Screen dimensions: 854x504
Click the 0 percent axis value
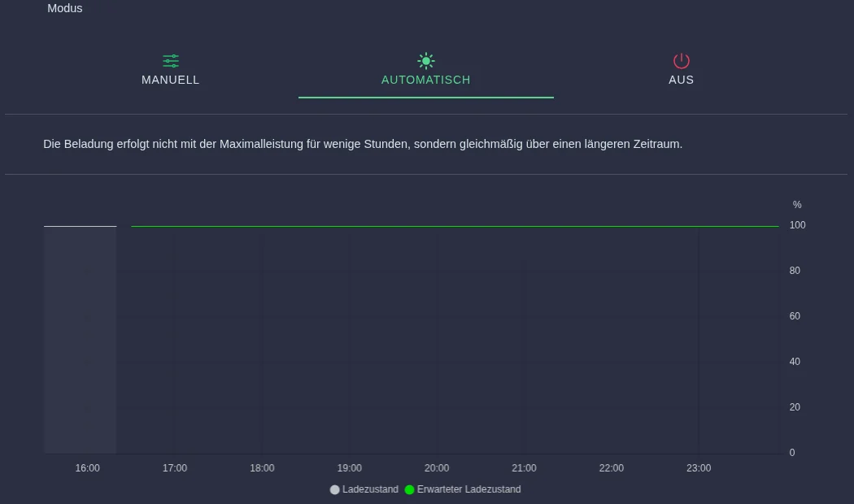pos(792,453)
